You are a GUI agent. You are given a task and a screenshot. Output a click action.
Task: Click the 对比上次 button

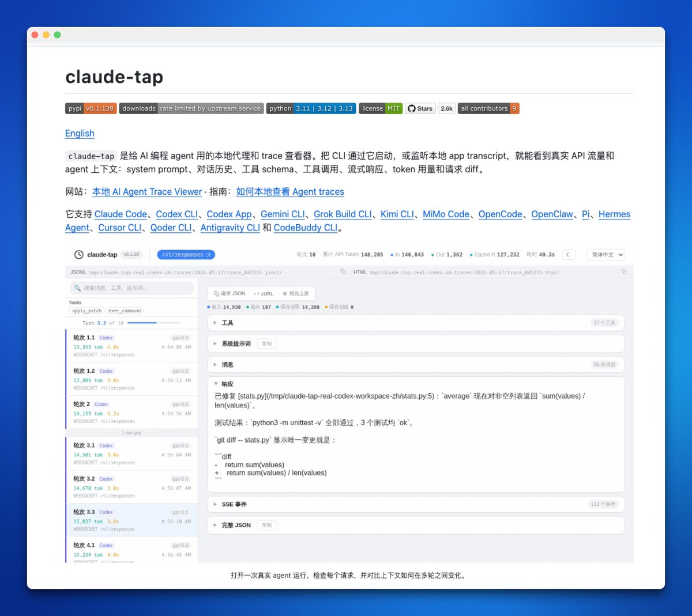(x=296, y=294)
